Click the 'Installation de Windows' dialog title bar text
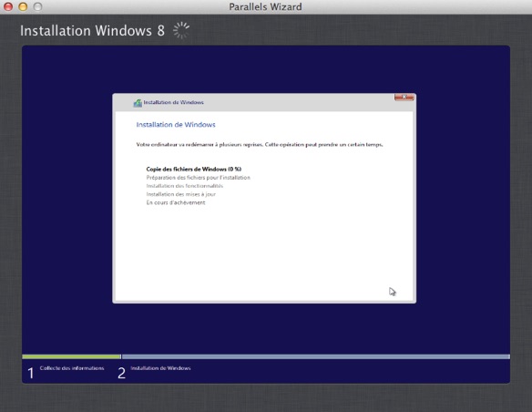The height and width of the screenshot is (412, 532). click(173, 102)
